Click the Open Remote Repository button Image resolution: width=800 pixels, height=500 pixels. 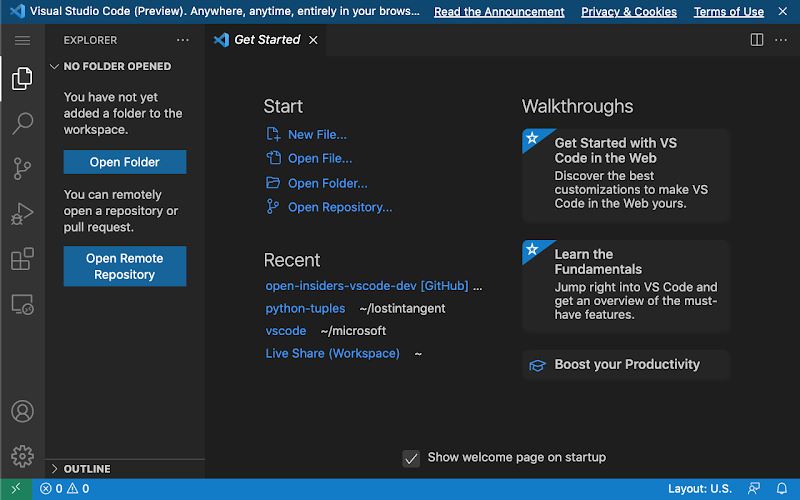pos(124,266)
